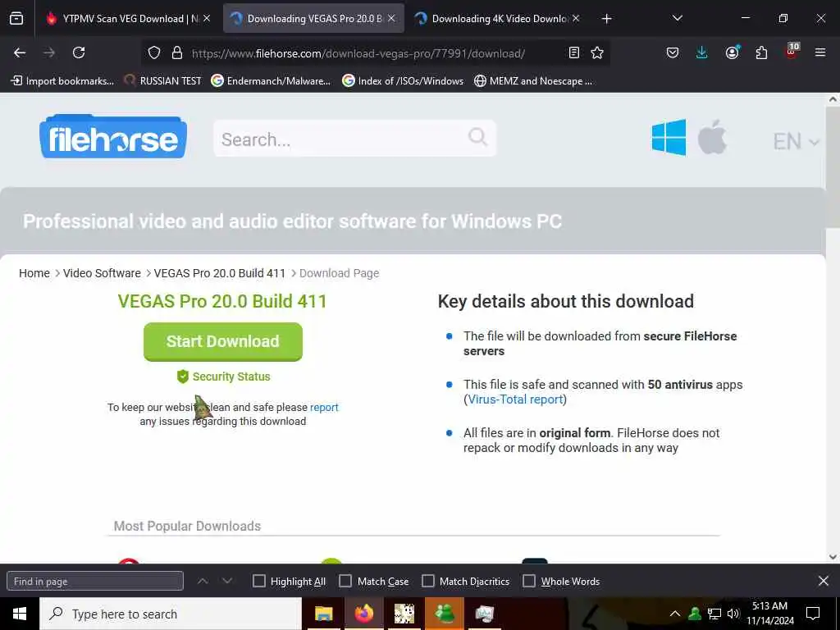Image resolution: width=840 pixels, height=630 pixels.
Task: Select Mac Apple platform logo
Action: click(x=712, y=137)
